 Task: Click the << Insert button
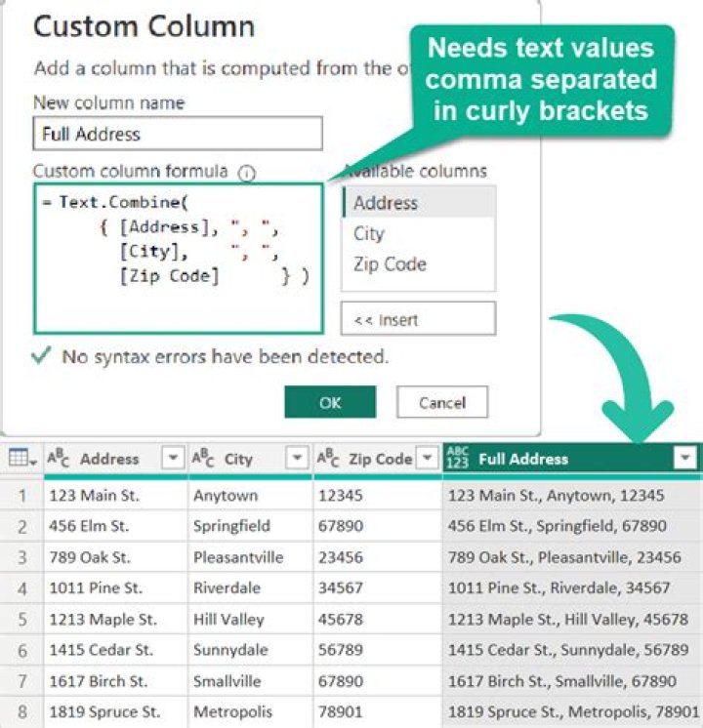point(418,318)
